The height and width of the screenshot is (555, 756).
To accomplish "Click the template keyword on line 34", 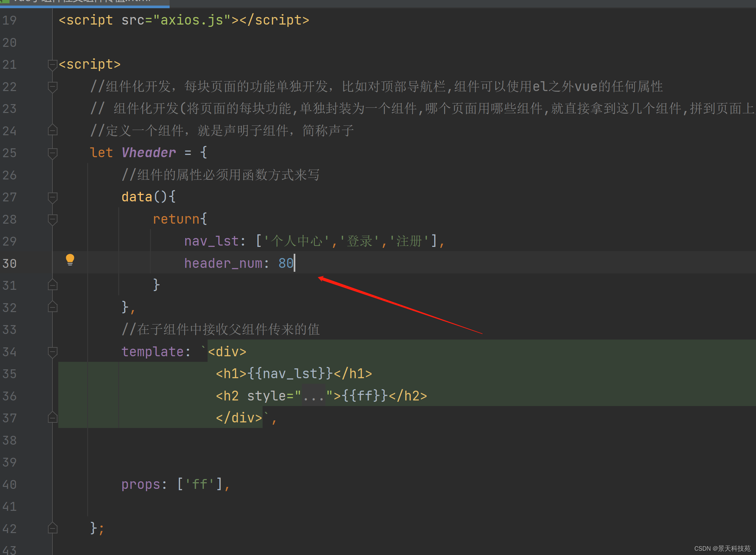I will click(x=153, y=352).
